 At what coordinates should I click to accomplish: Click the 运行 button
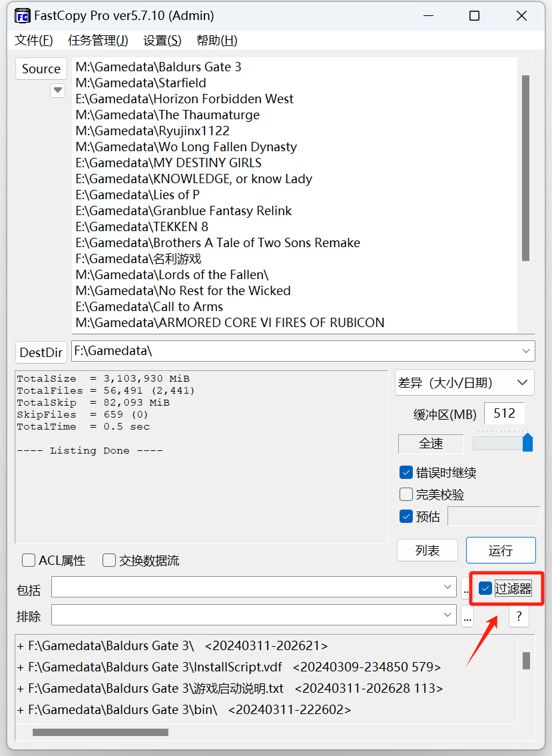[x=501, y=550]
